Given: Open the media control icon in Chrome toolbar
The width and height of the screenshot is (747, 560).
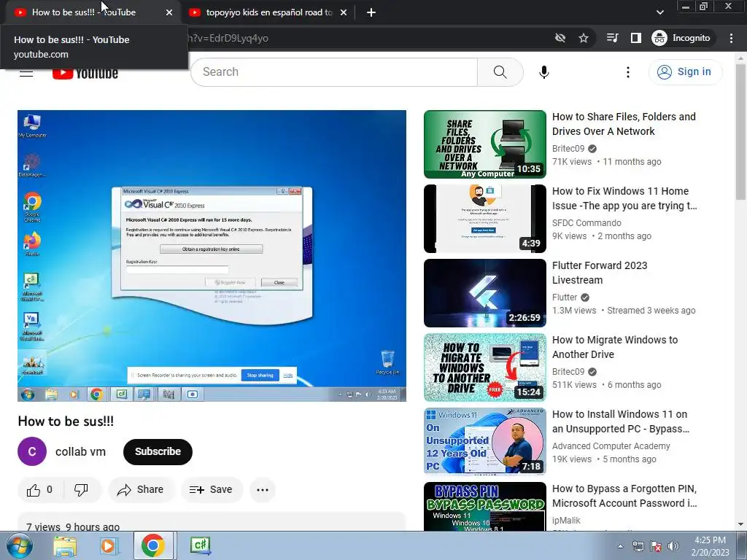Looking at the screenshot, I should [x=612, y=38].
